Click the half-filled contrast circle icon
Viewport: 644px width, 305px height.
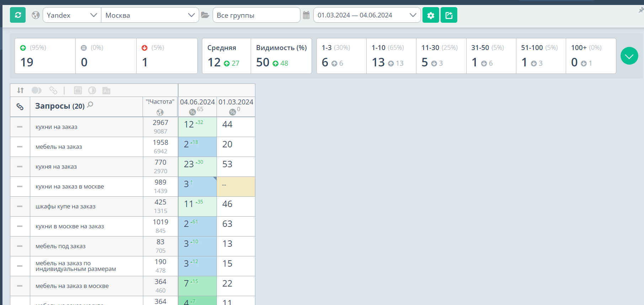(92, 90)
